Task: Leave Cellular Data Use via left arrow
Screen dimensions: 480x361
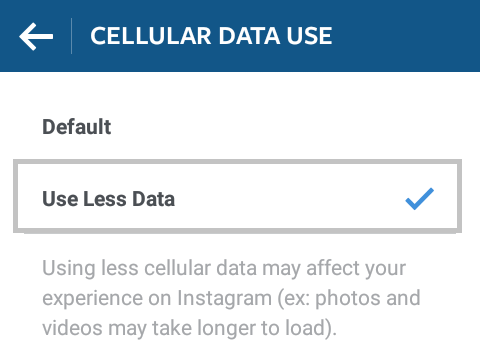Action: tap(36, 36)
